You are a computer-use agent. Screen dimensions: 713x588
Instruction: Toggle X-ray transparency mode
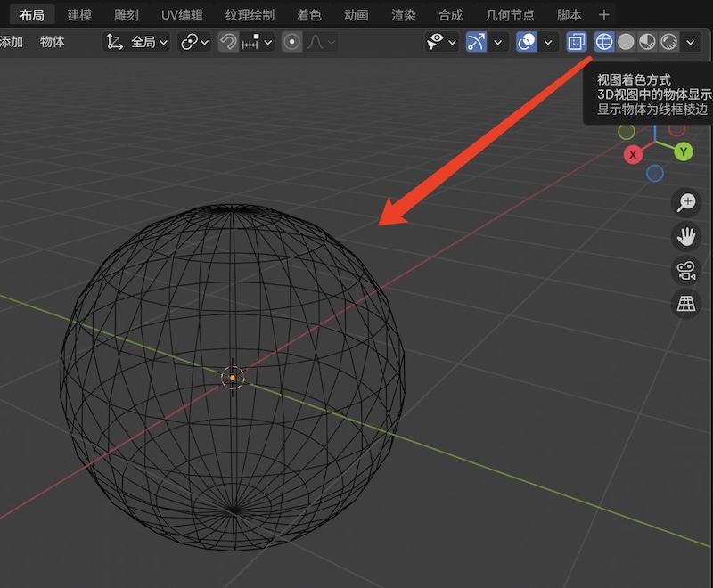(576, 42)
